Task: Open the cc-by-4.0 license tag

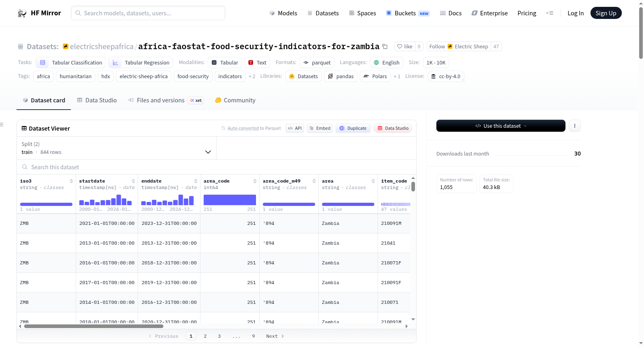Action: (x=446, y=76)
